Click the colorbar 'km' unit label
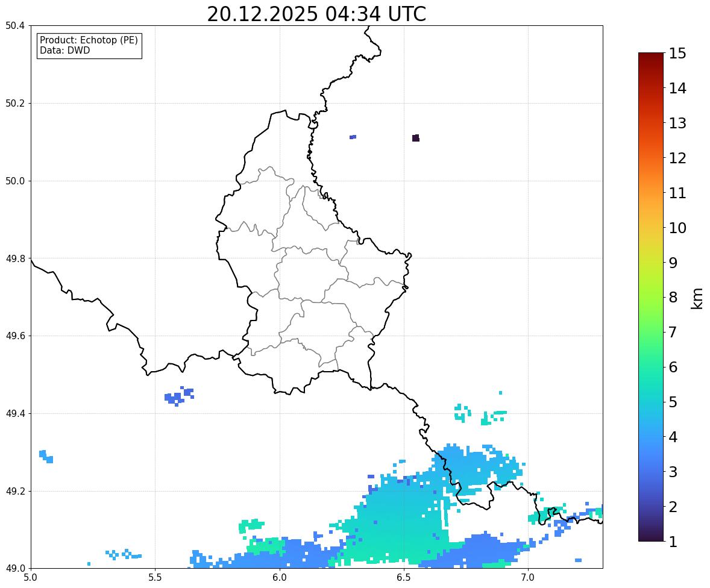Viewport: 710px width, 588px height. (x=697, y=299)
